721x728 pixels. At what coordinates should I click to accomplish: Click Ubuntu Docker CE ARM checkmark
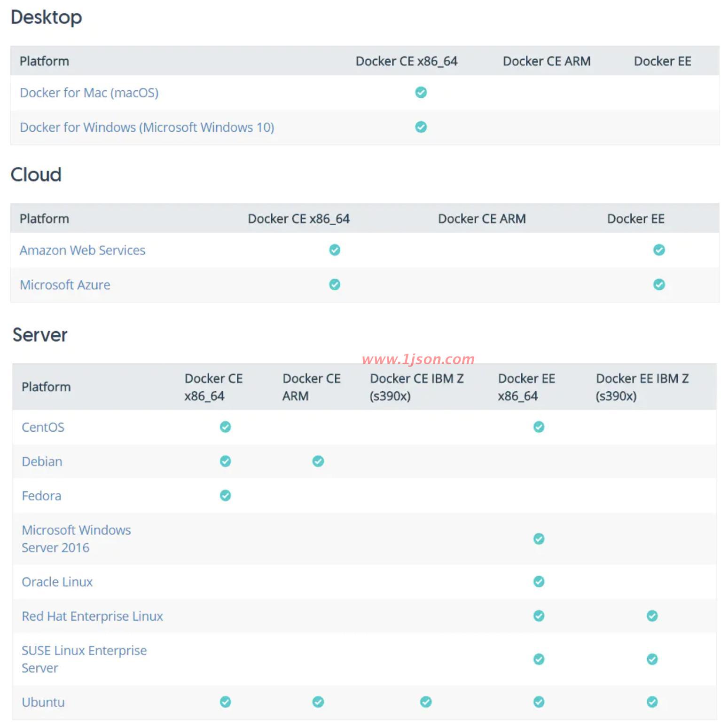coord(318,702)
